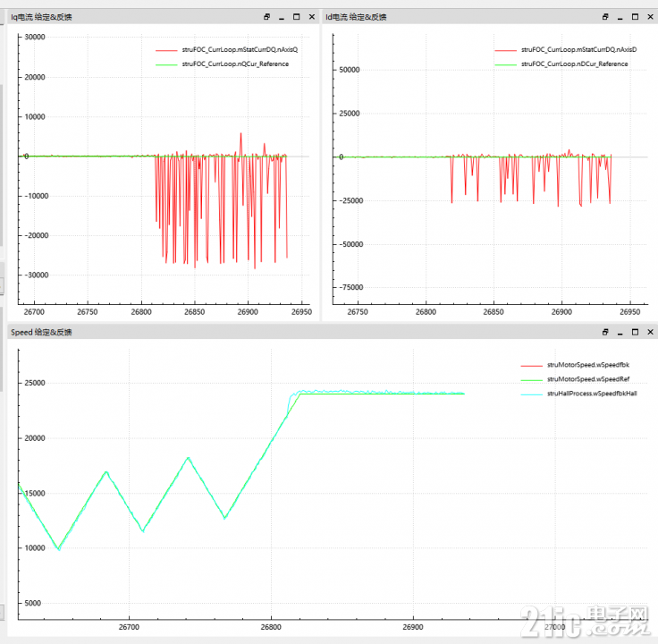This screenshot has width=658, height=644.
Task: Click the nQCur_Reference legend entry
Action: (x=235, y=64)
